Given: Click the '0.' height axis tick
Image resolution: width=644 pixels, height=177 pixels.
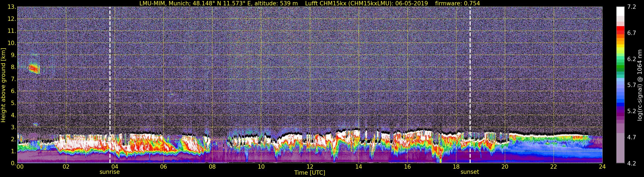Looking at the screenshot, I should [13, 163].
